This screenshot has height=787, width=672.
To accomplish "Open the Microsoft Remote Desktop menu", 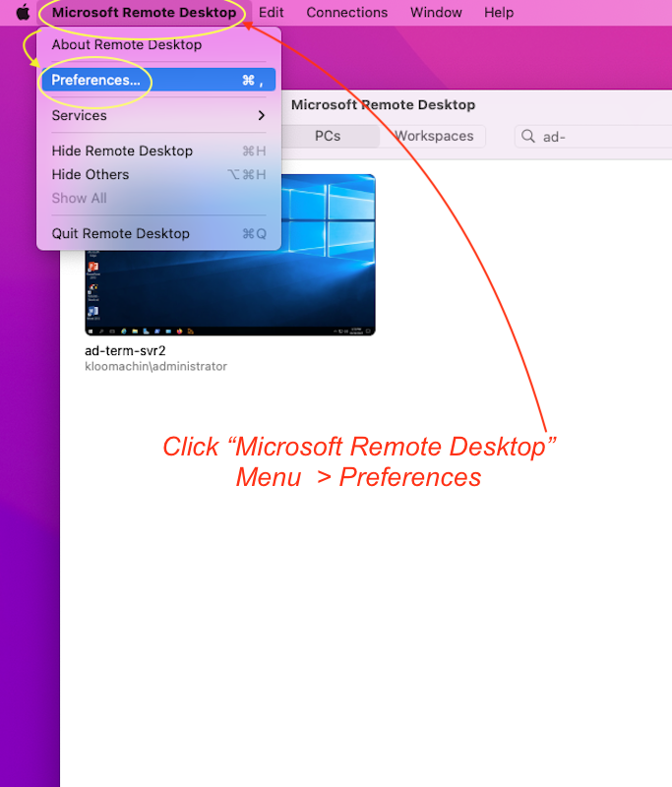I will [144, 12].
